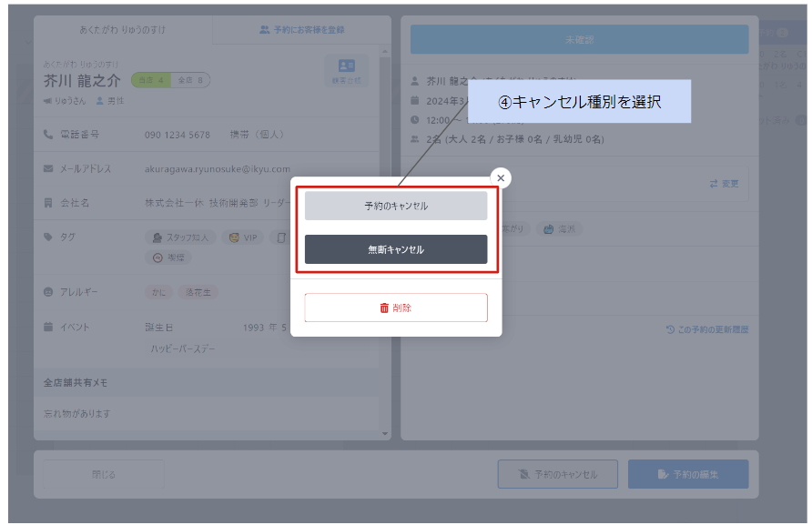The height and width of the screenshot is (525, 812).
Task: Switch to 予約にお客様を登録 tab
Action: click(301, 29)
